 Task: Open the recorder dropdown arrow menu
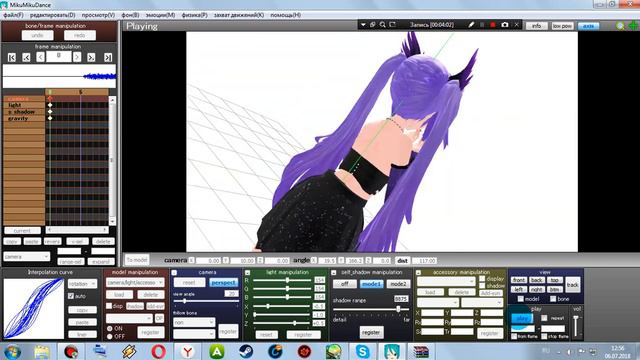click(x=363, y=25)
